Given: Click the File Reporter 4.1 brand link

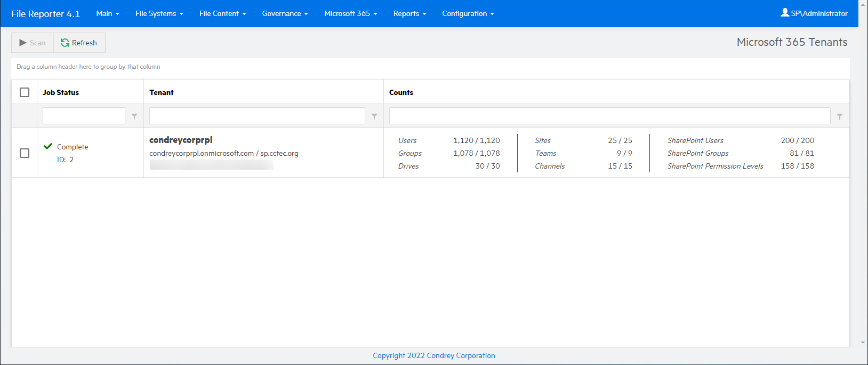Looking at the screenshot, I should (45, 14).
